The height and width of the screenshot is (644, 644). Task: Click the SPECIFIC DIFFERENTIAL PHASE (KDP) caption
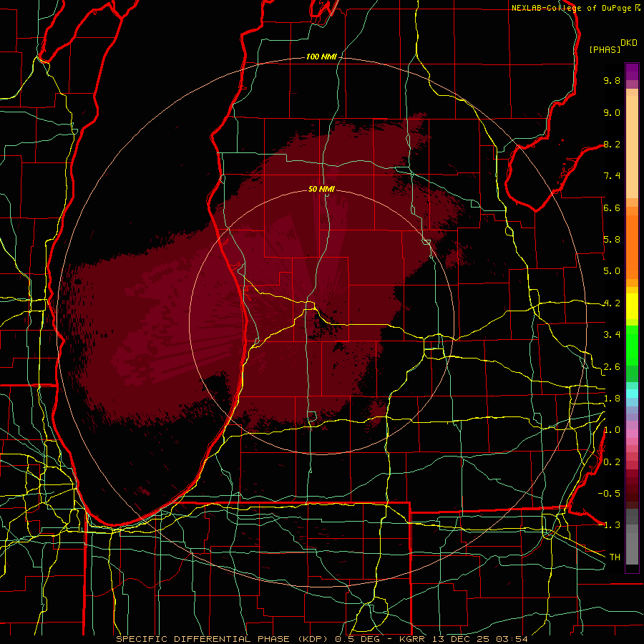tap(224, 639)
